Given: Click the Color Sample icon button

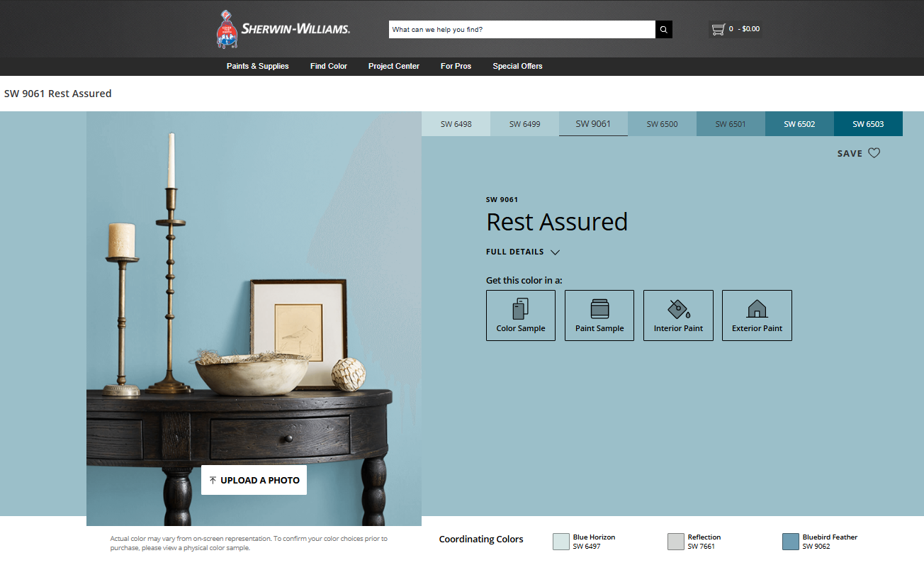Looking at the screenshot, I should pyautogui.click(x=521, y=309).
